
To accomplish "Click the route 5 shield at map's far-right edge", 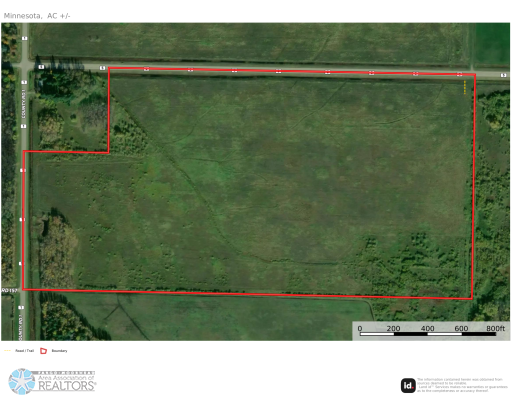I will click(503, 75).
